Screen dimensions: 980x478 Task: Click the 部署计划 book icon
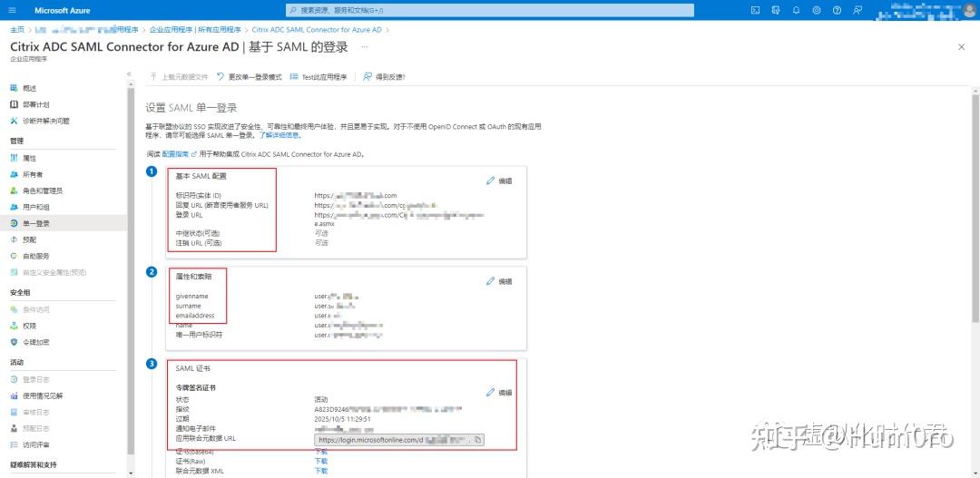[14, 104]
